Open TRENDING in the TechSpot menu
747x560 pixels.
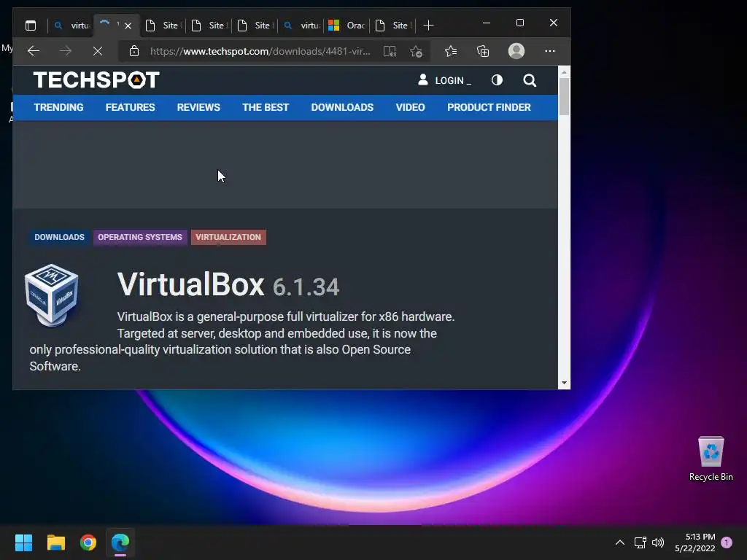pyautogui.click(x=58, y=108)
